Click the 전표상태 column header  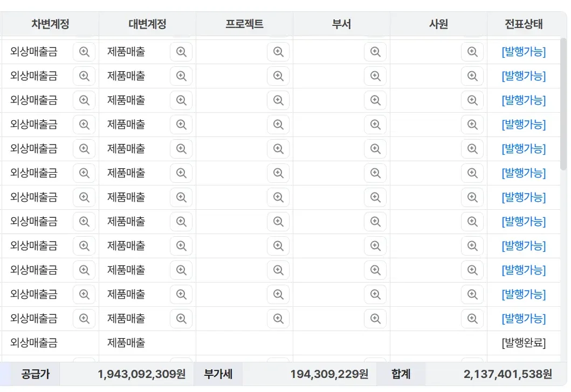(524, 23)
